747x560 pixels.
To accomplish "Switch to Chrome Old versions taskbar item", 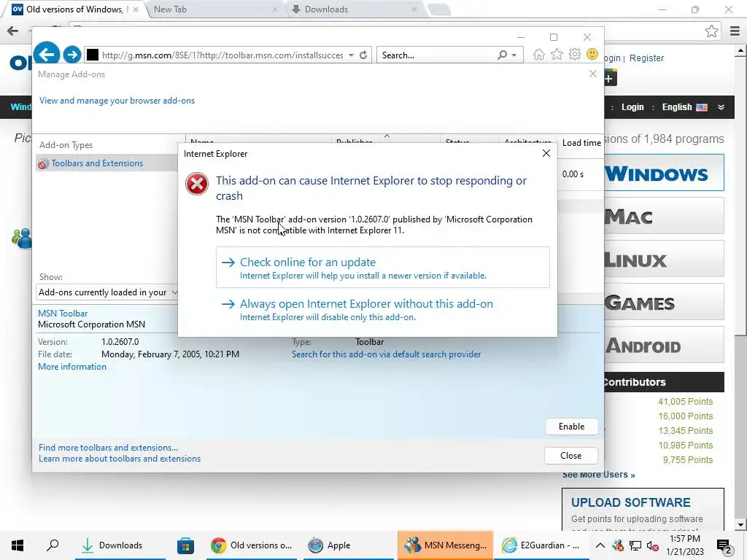I will pyautogui.click(x=252, y=545).
